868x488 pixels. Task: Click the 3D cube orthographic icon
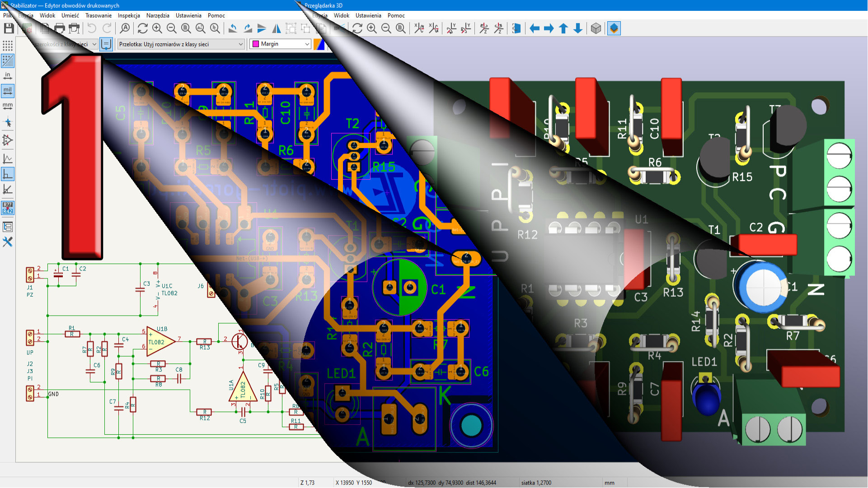[596, 28]
